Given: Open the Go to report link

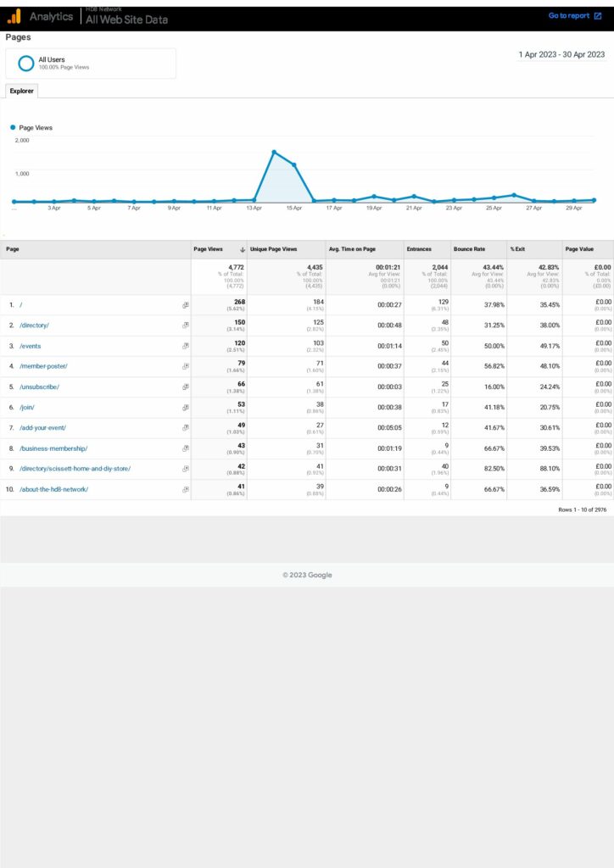Looking at the screenshot, I should pyautogui.click(x=568, y=16).
